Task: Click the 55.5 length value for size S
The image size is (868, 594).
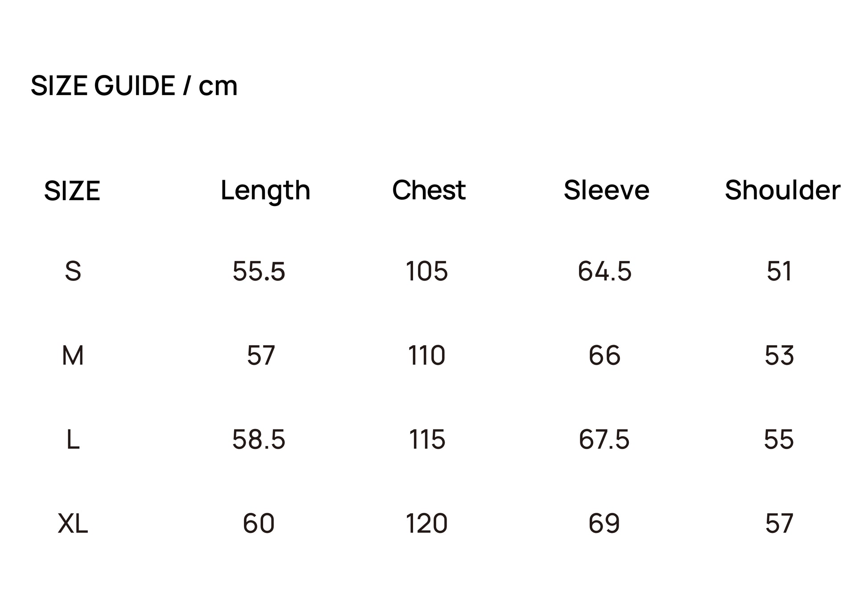Action: tap(259, 271)
